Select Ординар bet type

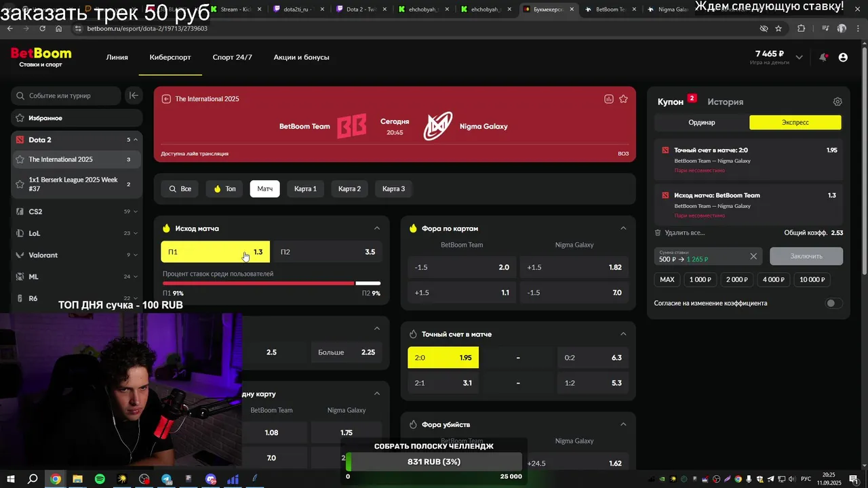pos(702,123)
